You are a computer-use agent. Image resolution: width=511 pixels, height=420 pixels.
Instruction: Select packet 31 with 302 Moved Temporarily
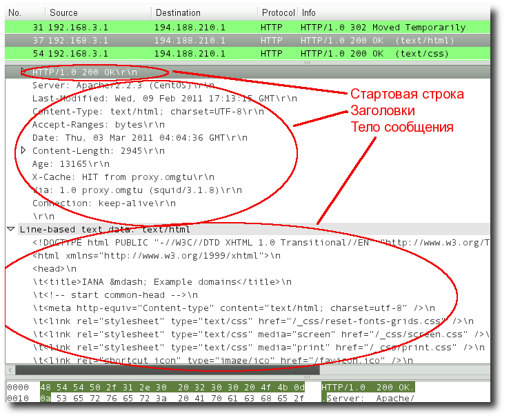[x=248, y=27]
